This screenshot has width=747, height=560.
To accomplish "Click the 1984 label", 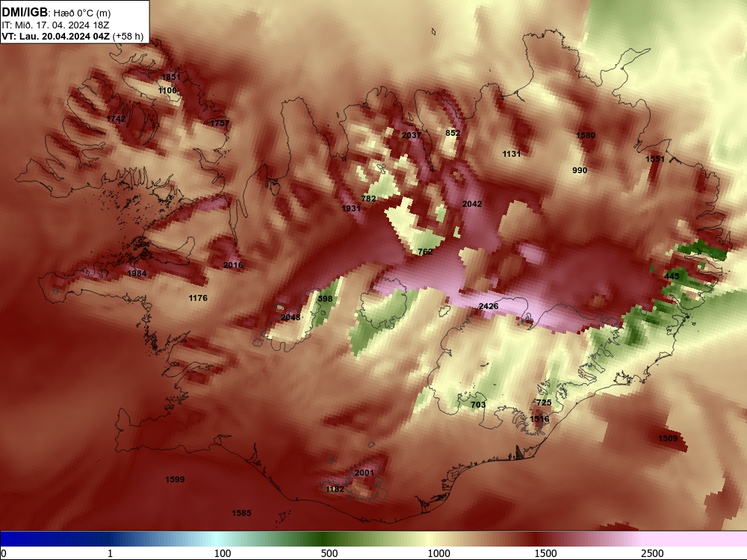I will pyautogui.click(x=137, y=273).
